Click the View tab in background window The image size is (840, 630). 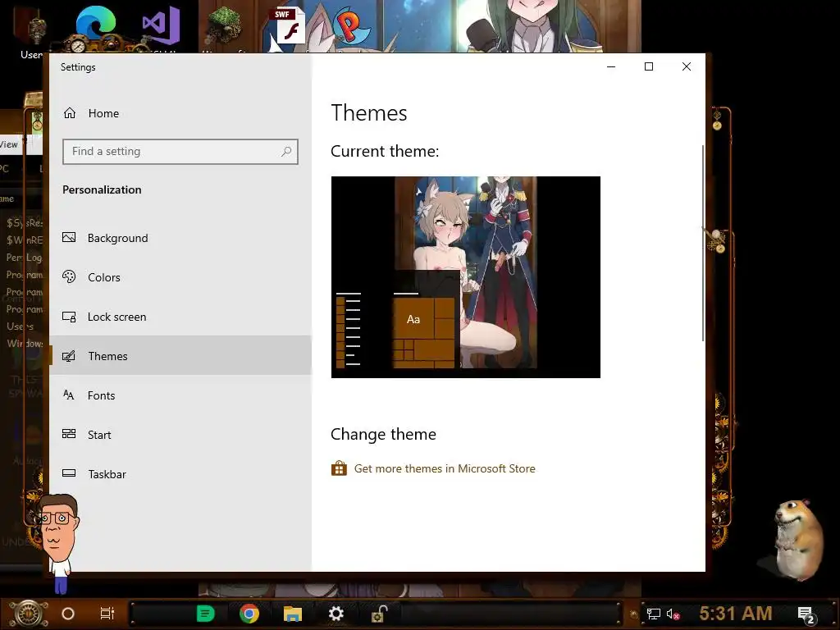click(9, 144)
